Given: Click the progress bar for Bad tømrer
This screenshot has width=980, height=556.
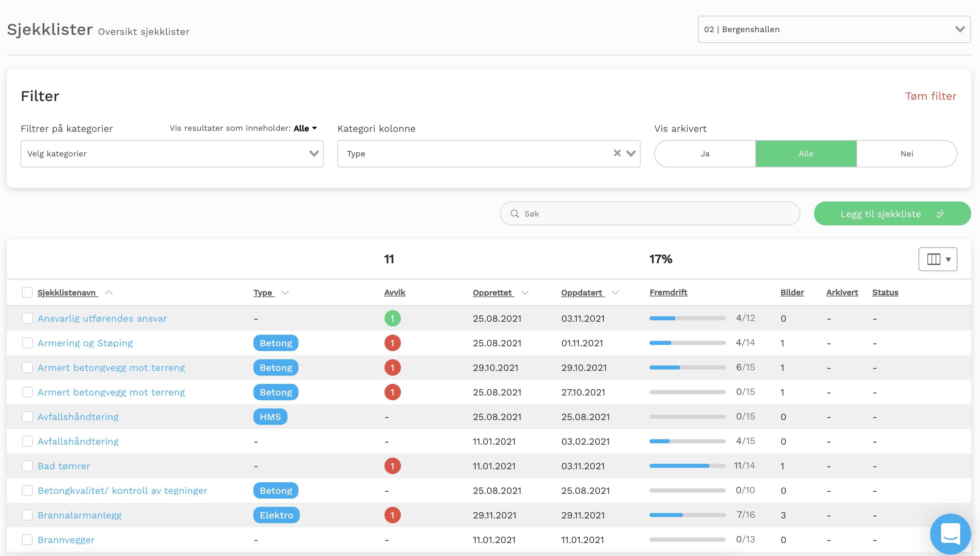Looking at the screenshot, I should [687, 466].
